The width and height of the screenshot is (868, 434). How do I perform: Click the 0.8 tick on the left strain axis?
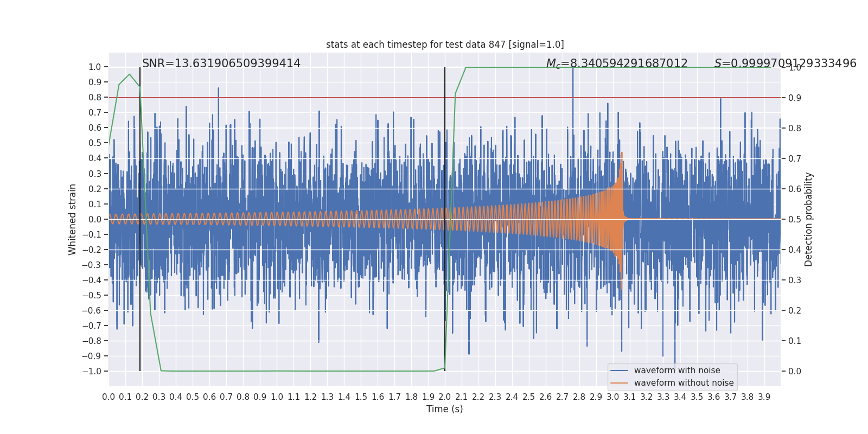95,98
